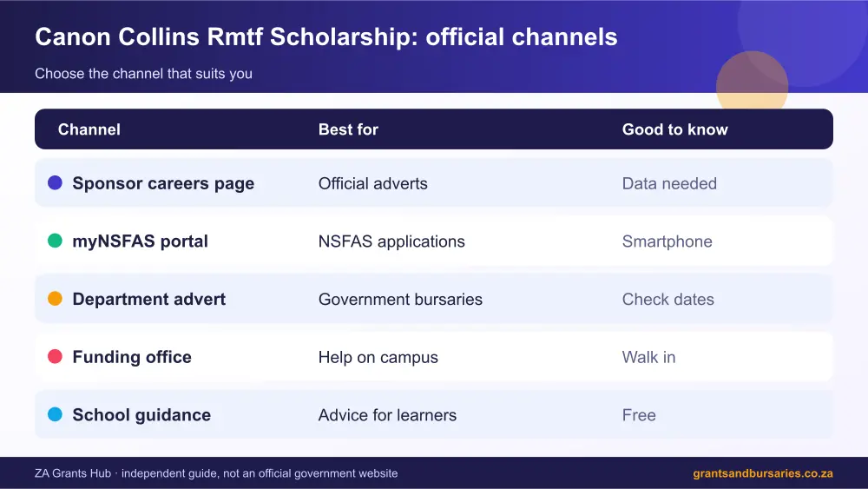Click the 'Walk in' note
868x489 pixels.
(x=648, y=358)
